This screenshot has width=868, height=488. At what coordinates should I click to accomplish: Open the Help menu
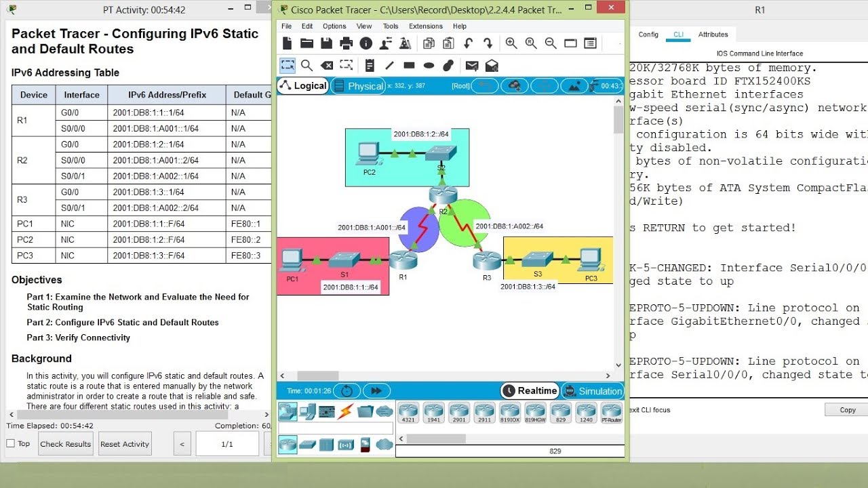460,26
